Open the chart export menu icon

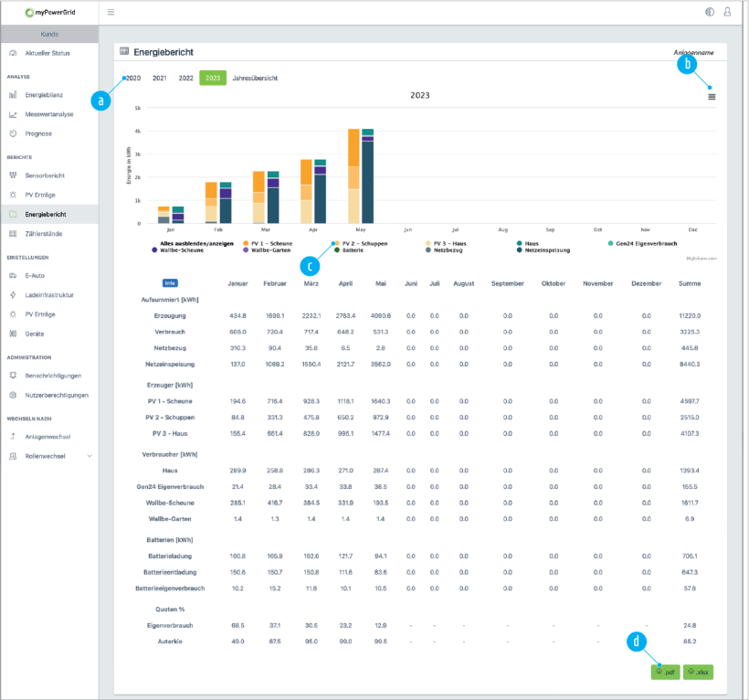[712, 96]
